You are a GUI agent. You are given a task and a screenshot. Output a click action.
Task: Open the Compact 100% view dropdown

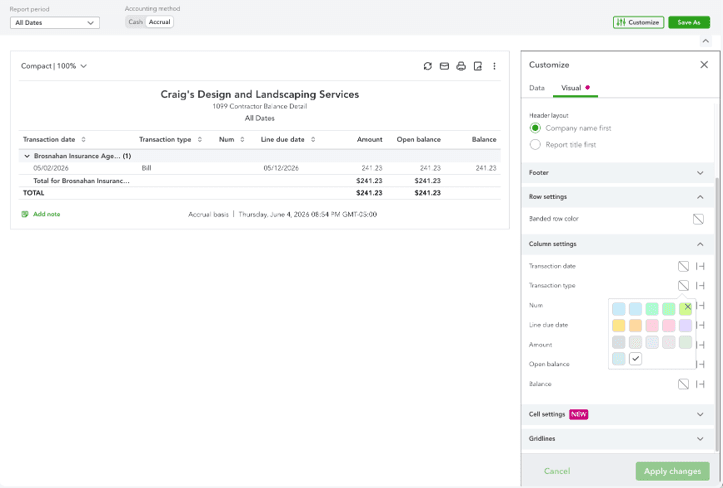click(54, 66)
